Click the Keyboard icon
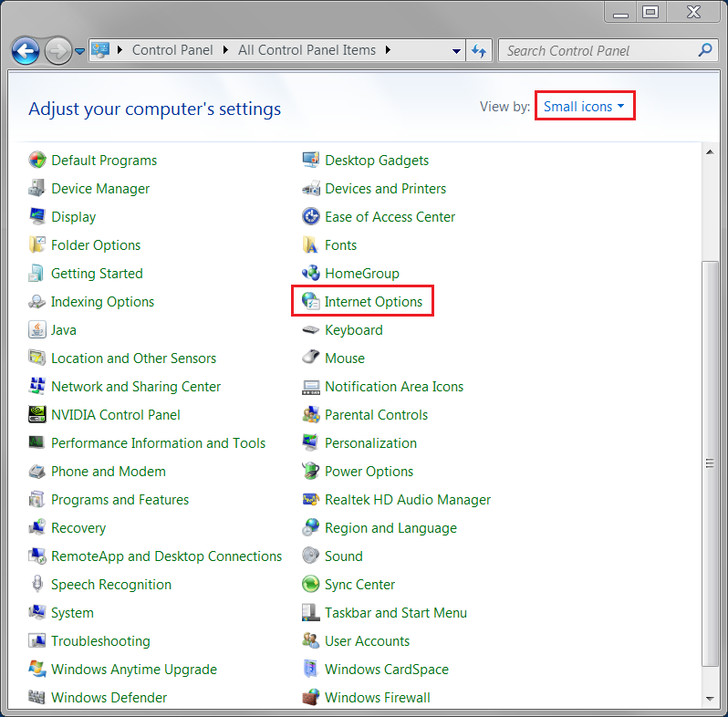This screenshot has width=728, height=717. point(310,330)
